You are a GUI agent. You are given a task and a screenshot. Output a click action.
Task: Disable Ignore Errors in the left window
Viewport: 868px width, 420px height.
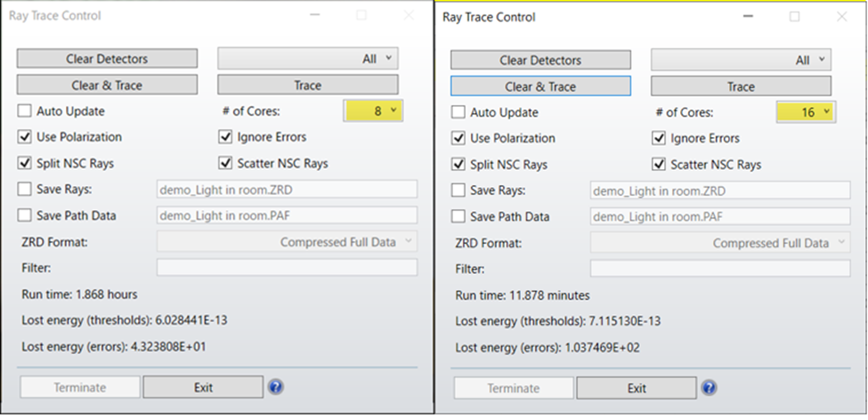(x=225, y=137)
